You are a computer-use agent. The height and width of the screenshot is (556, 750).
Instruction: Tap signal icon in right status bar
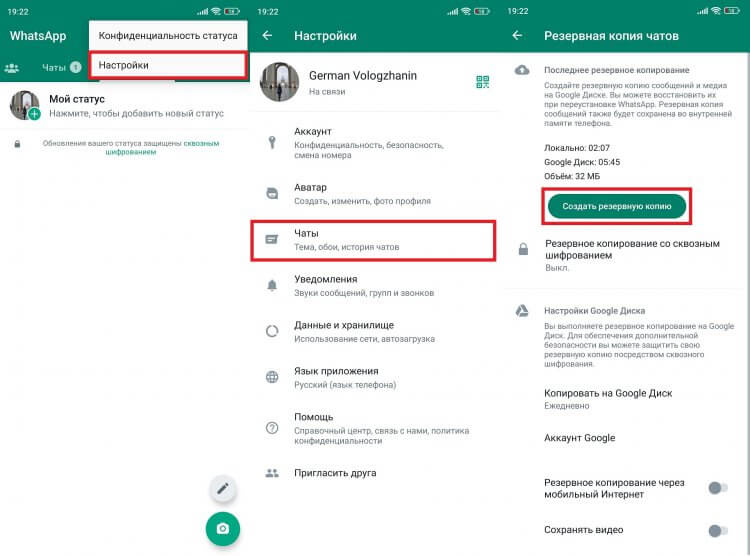[x=702, y=11]
